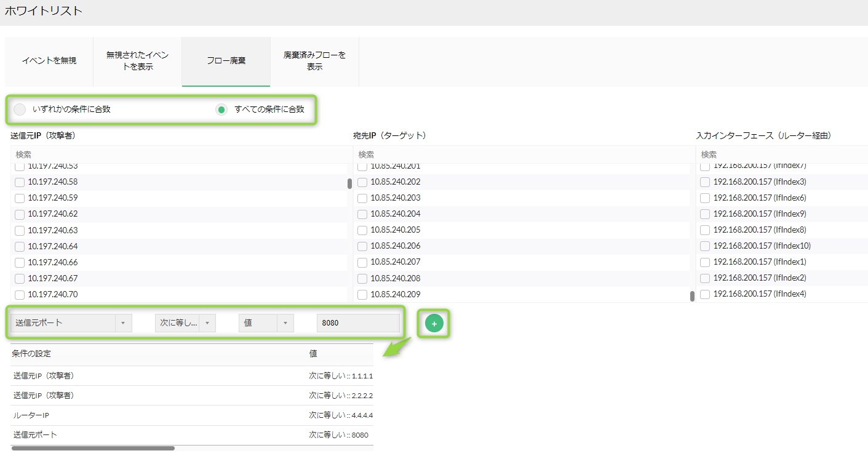868x472 pixels.
Task: Open the 無視されたイベントを表示 tab
Action: [x=137, y=61]
